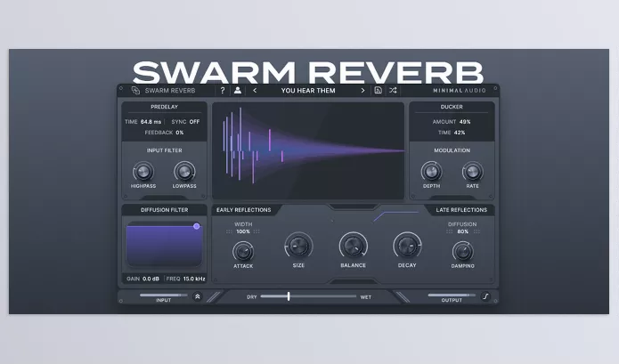Viewport: 619px width, 364px height.
Task: Click the WET label
Action: pos(365,297)
